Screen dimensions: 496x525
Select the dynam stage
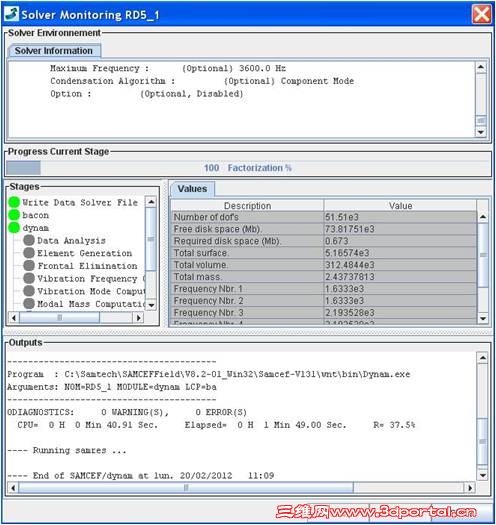pyautogui.click(x=36, y=228)
